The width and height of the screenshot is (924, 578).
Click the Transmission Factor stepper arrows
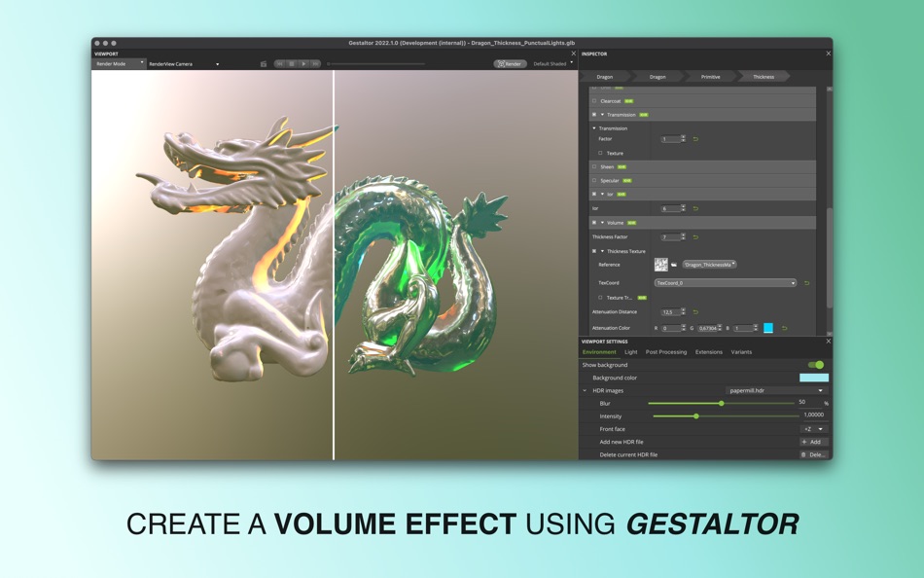(684, 139)
